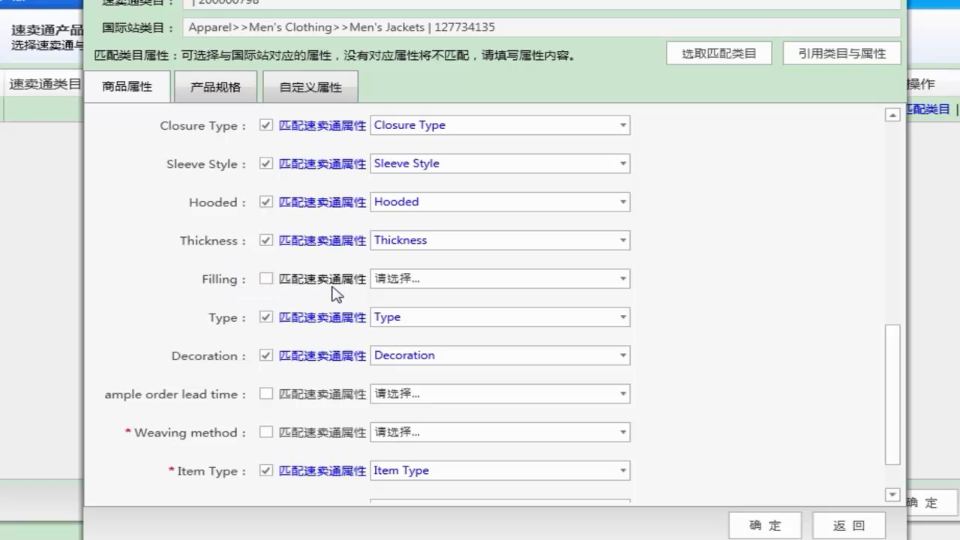Screen dimensions: 960x540
Task: Click the 匹配速卖通属性 label in Weaving method row
Action: click(x=322, y=432)
